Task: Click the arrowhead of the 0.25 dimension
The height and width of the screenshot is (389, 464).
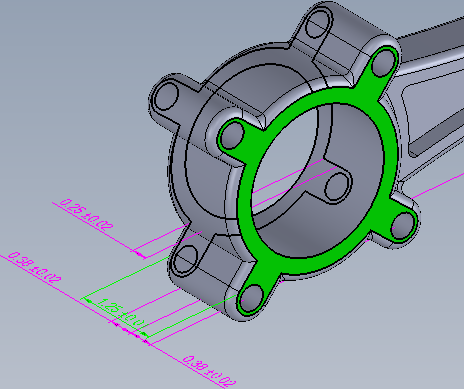Action: pyautogui.click(x=141, y=255)
